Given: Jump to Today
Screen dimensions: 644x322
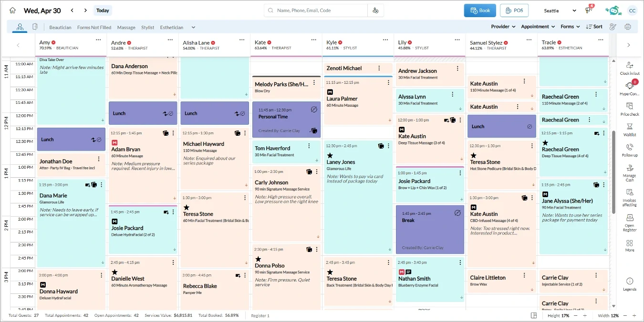Looking at the screenshot, I should point(103,10).
